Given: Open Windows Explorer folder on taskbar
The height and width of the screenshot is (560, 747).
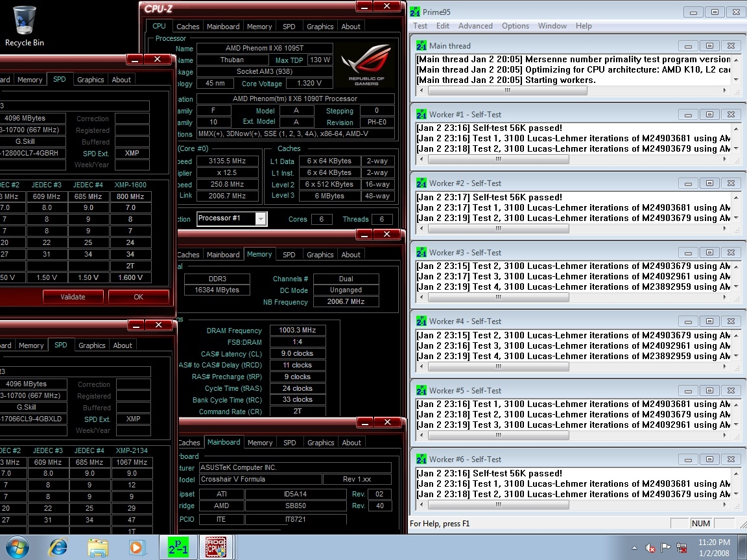Looking at the screenshot, I should pyautogui.click(x=98, y=548).
